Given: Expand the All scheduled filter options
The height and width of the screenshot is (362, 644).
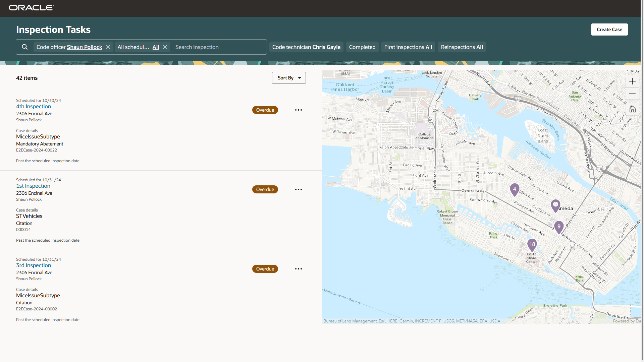Looking at the screenshot, I should tap(156, 47).
